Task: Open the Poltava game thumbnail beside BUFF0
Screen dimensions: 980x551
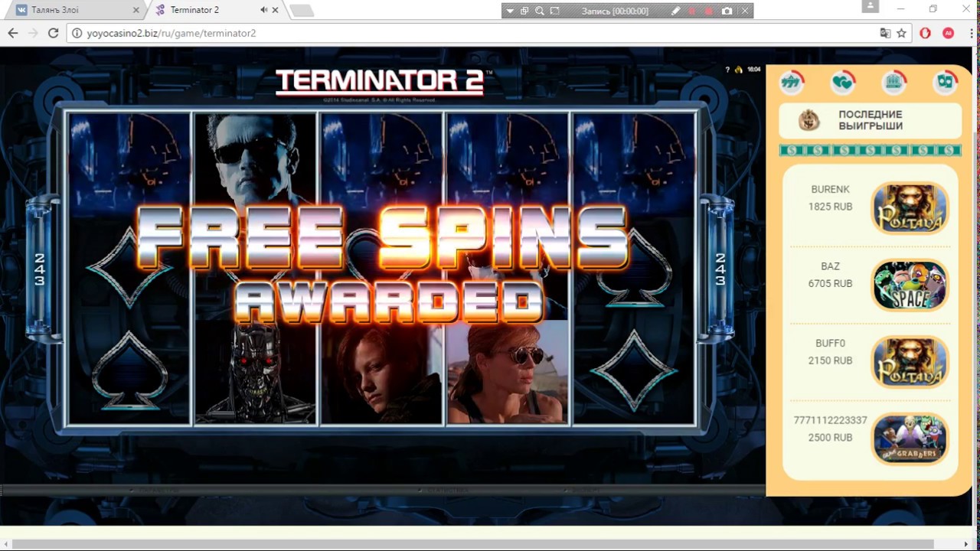Action: pos(910,361)
